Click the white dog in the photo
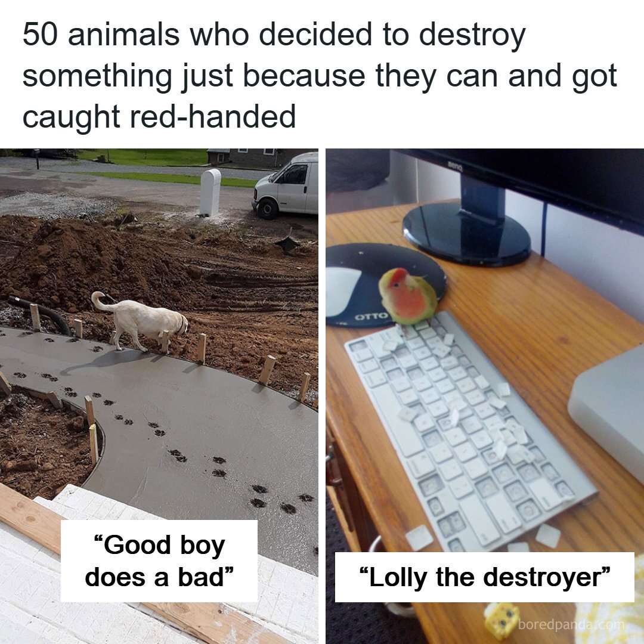The image size is (644, 644). point(140,320)
